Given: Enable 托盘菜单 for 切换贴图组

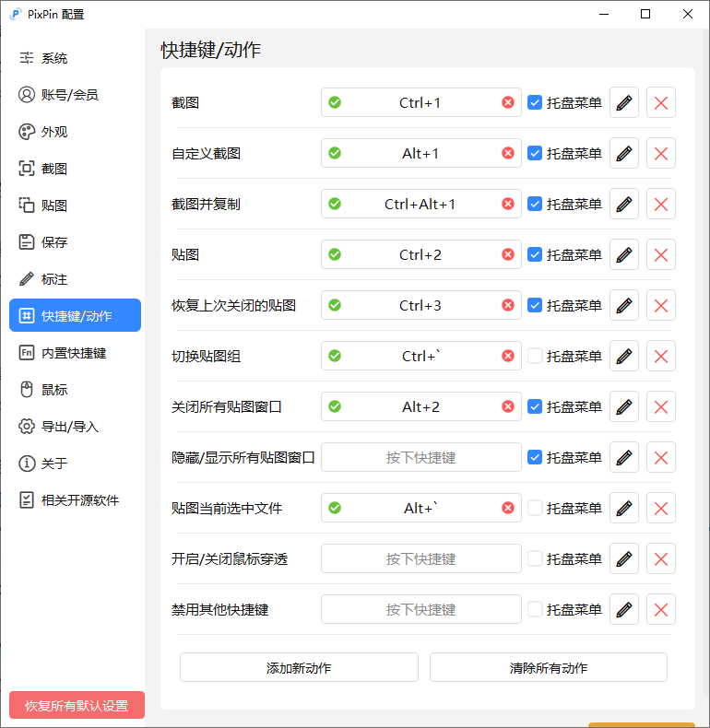Looking at the screenshot, I should [535, 356].
